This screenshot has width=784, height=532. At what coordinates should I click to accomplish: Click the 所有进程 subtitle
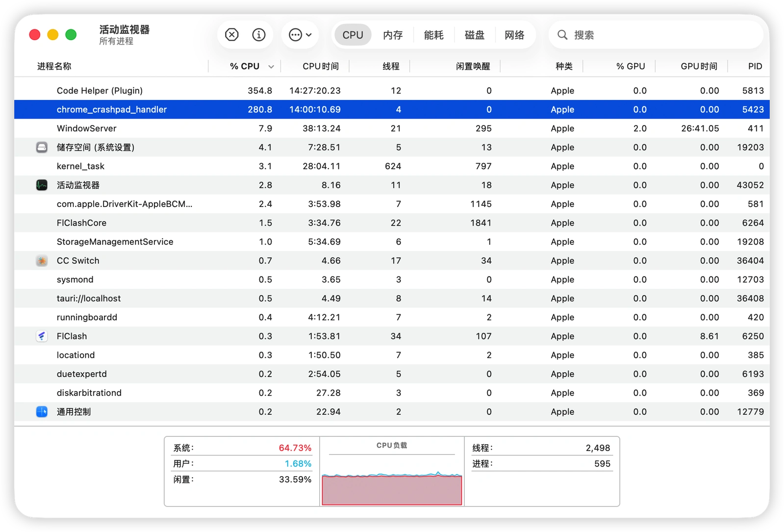[x=116, y=41]
